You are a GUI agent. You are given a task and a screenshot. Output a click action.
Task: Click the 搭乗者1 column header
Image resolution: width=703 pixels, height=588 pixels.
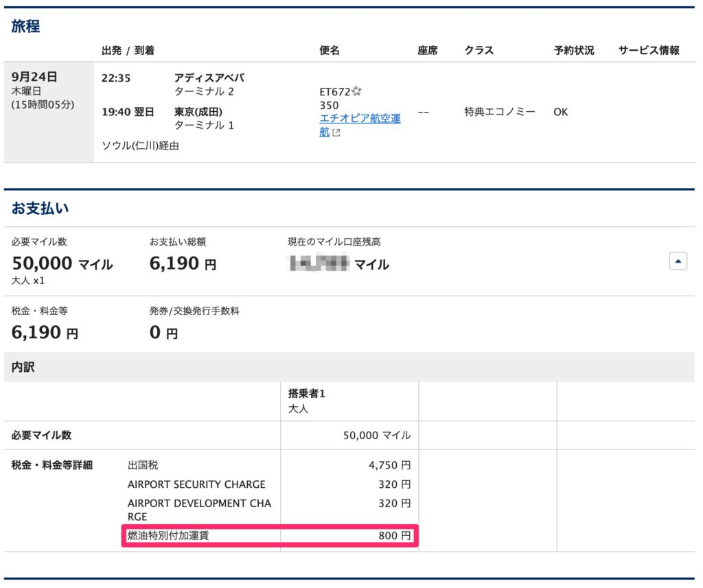(x=307, y=394)
